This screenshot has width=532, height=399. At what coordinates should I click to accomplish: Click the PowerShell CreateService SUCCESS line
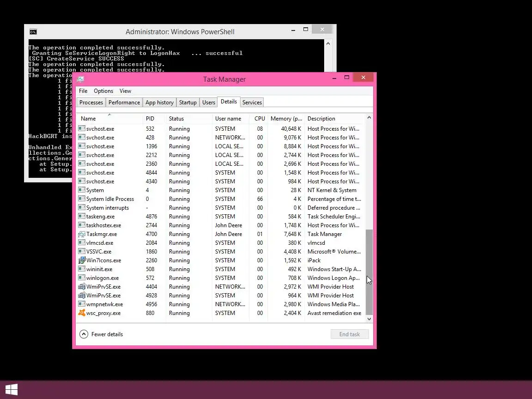pos(76,59)
